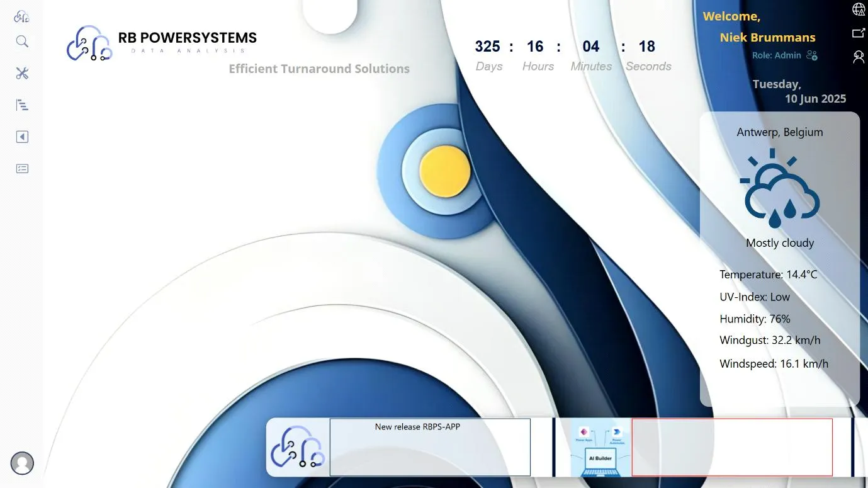
Task: Open the wrench and screwdriver tools icon
Action: pyautogui.click(x=22, y=73)
